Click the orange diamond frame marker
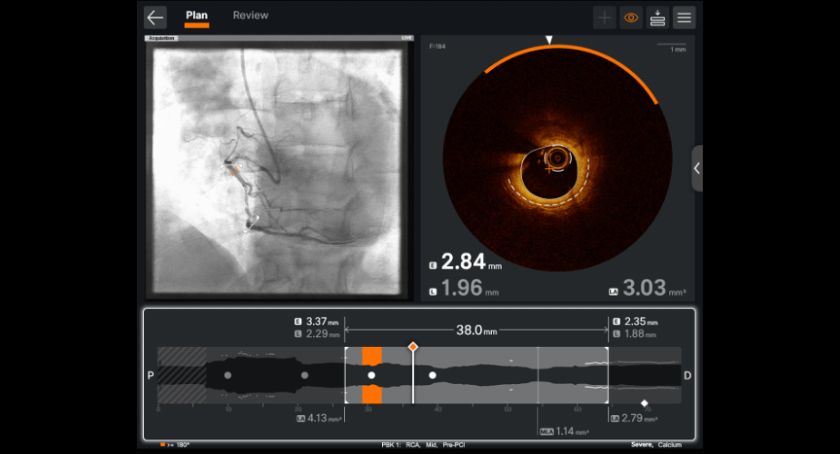The height and width of the screenshot is (454, 840). 412,346
